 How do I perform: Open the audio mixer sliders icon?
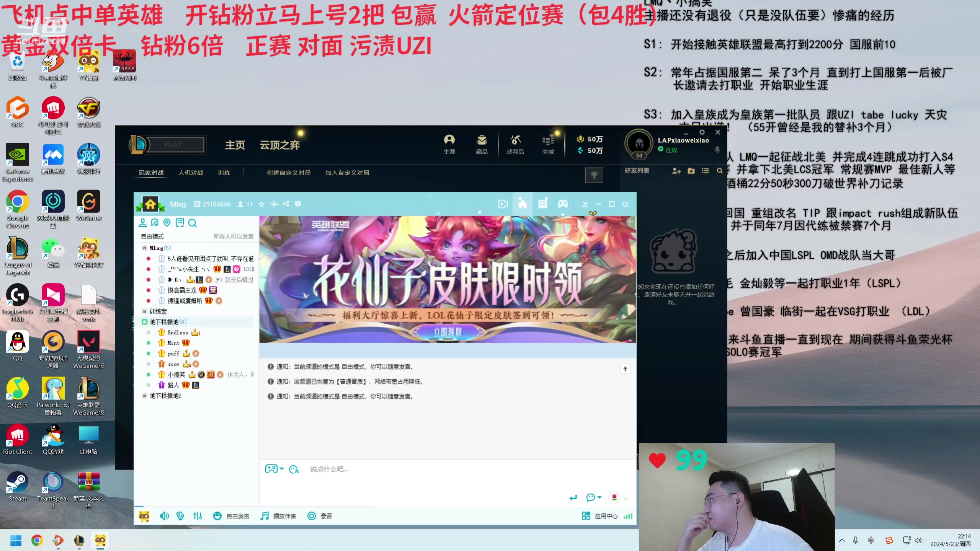point(198,516)
